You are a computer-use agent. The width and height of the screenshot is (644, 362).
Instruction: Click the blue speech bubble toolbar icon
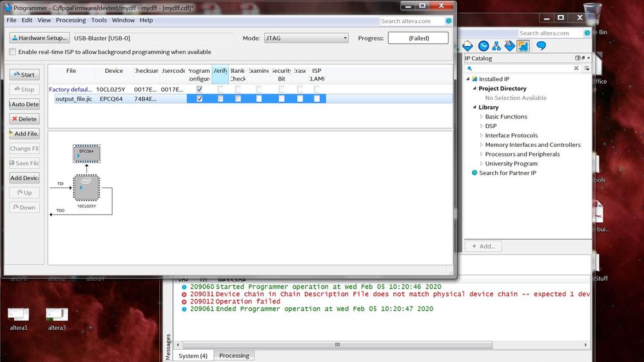(542, 46)
